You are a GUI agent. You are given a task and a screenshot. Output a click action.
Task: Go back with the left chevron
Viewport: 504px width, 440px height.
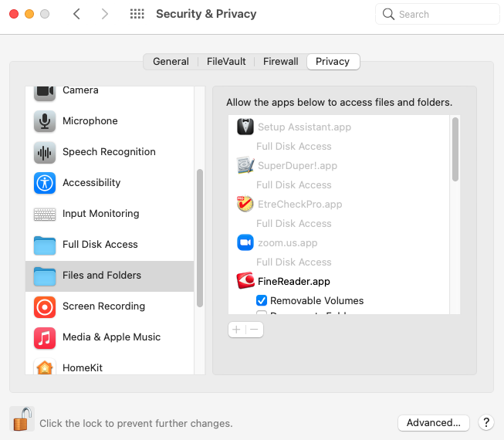coord(76,14)
